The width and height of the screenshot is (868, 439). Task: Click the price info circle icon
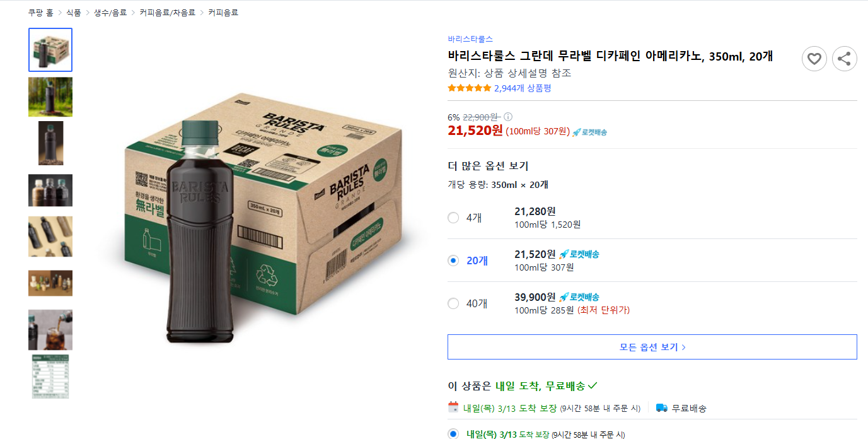(x=508, y=117)
